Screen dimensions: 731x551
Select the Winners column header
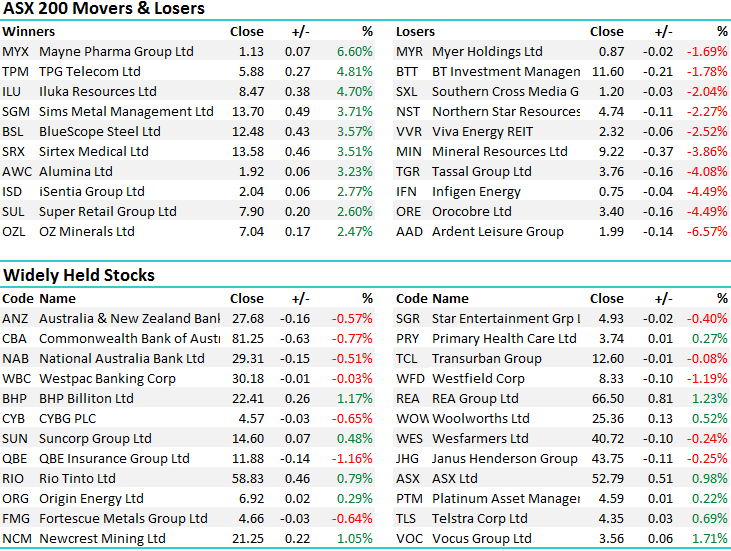point(29,31)
